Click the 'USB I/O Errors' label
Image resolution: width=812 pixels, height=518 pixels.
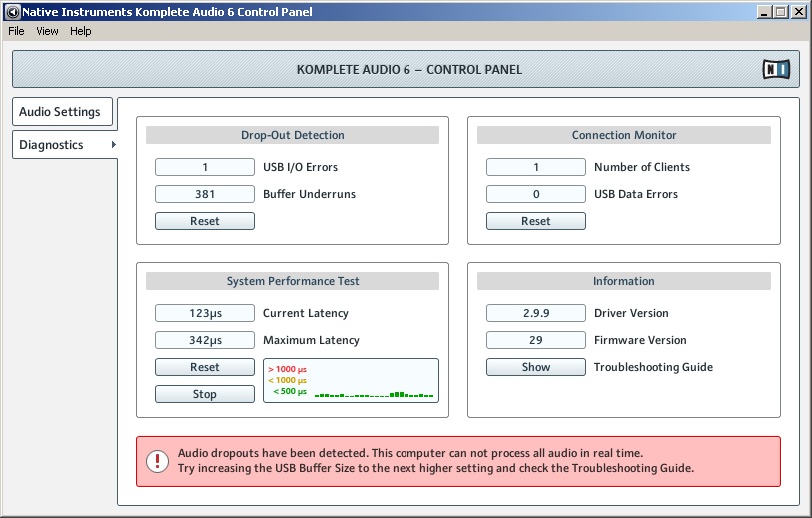[300, 167]
